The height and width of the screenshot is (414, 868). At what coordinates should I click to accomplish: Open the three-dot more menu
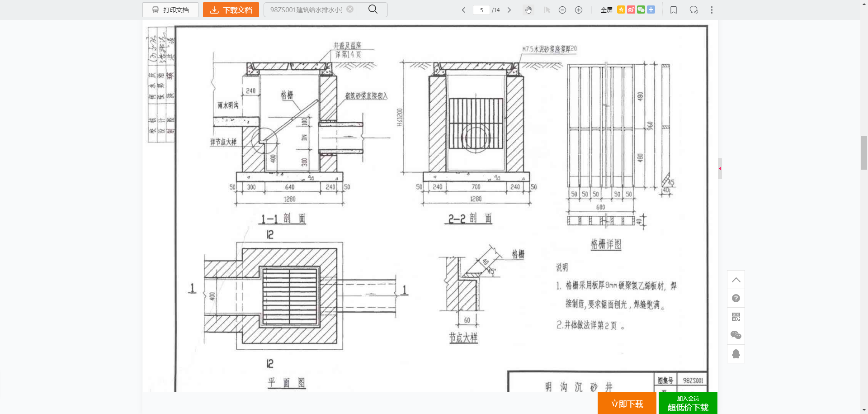click(x=712, y=10)
